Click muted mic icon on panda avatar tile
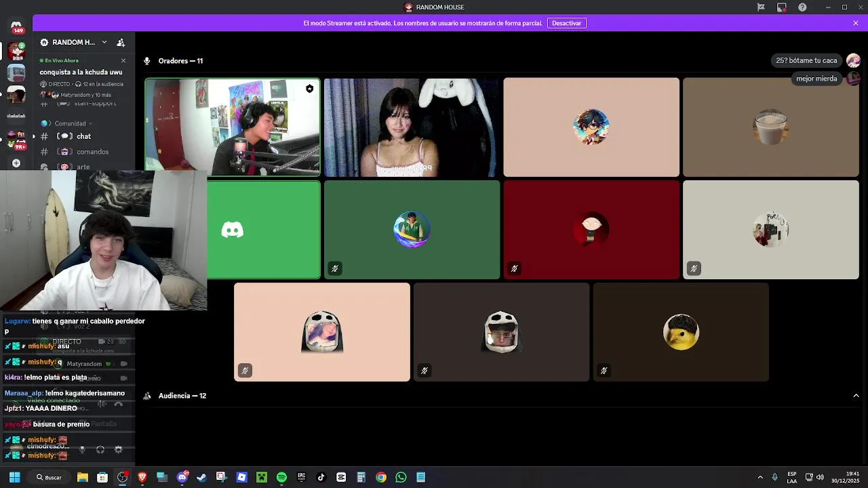The image size is (868, 488). click(424, 370)
